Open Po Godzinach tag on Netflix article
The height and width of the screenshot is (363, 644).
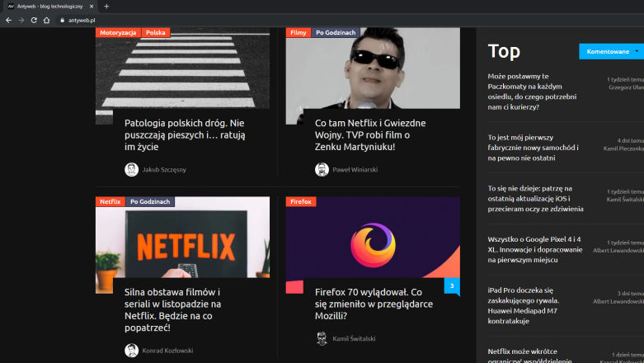click(x=150, y=201)
